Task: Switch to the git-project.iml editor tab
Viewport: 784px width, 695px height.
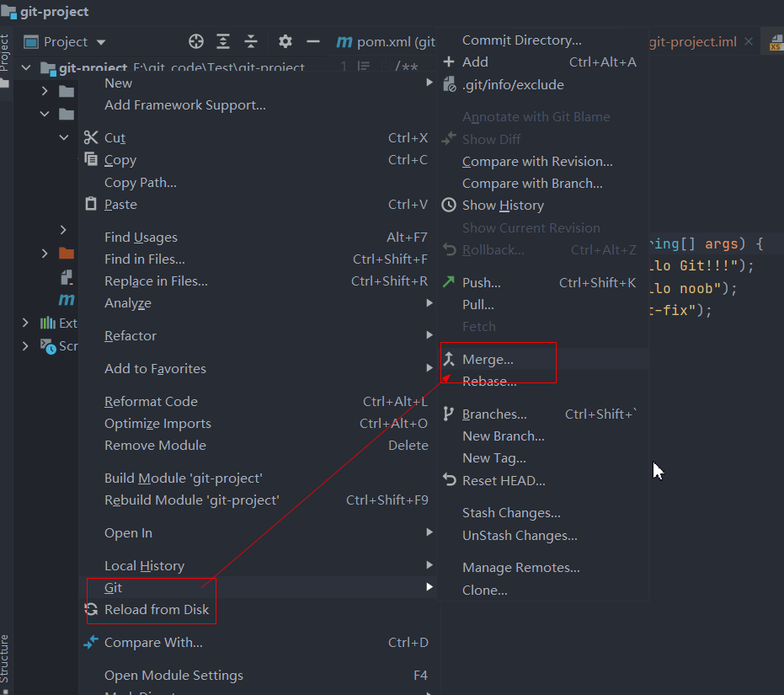Action: tap(692, 42)
